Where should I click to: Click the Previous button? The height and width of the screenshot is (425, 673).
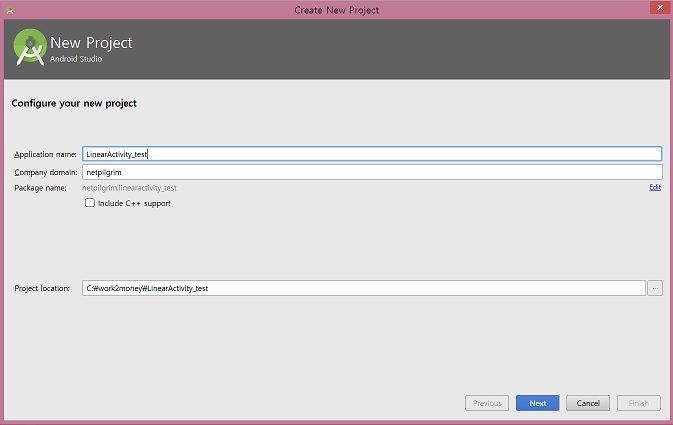click(x=487, y=403)
